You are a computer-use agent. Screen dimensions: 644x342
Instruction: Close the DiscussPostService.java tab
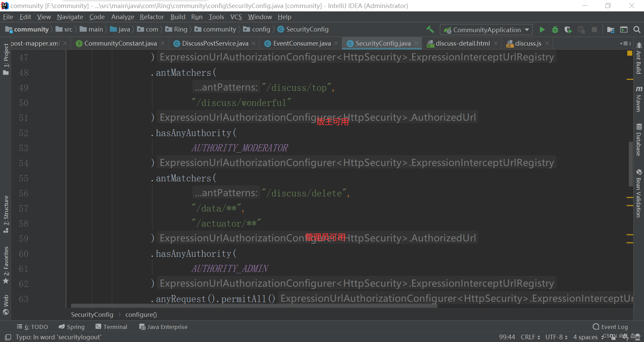(254, 43)
